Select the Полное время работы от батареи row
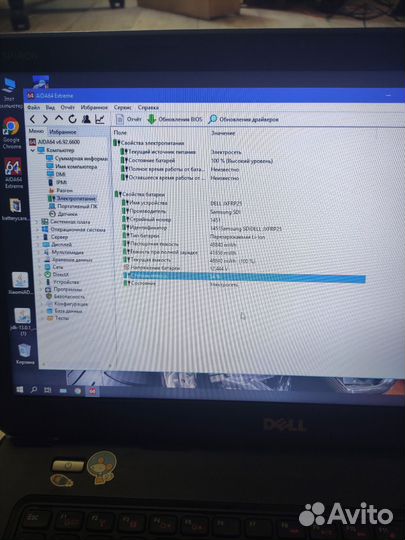The height and width of the screenshot is (540, 405). tap(180, 169)
